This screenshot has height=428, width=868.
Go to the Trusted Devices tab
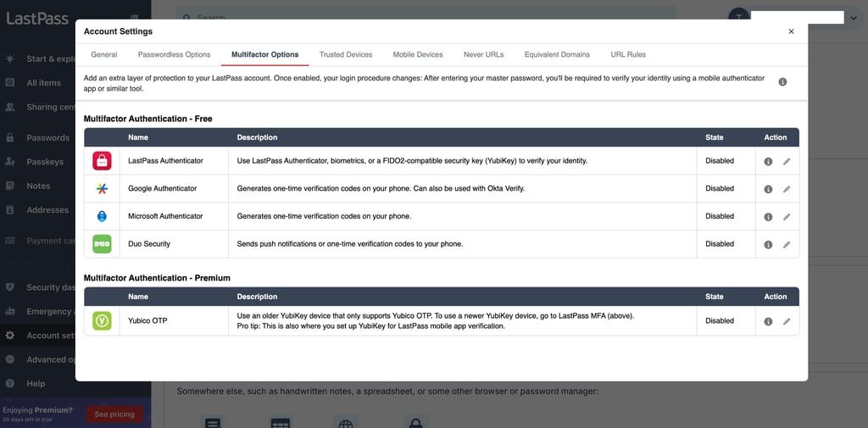coord(346,55)
